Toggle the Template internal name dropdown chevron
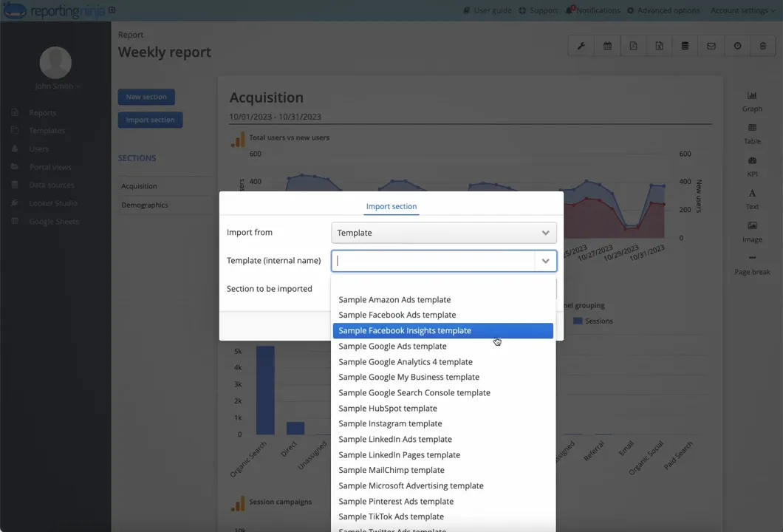The height and width of the screenshot is (532, 783). click(x=545, y=262)
